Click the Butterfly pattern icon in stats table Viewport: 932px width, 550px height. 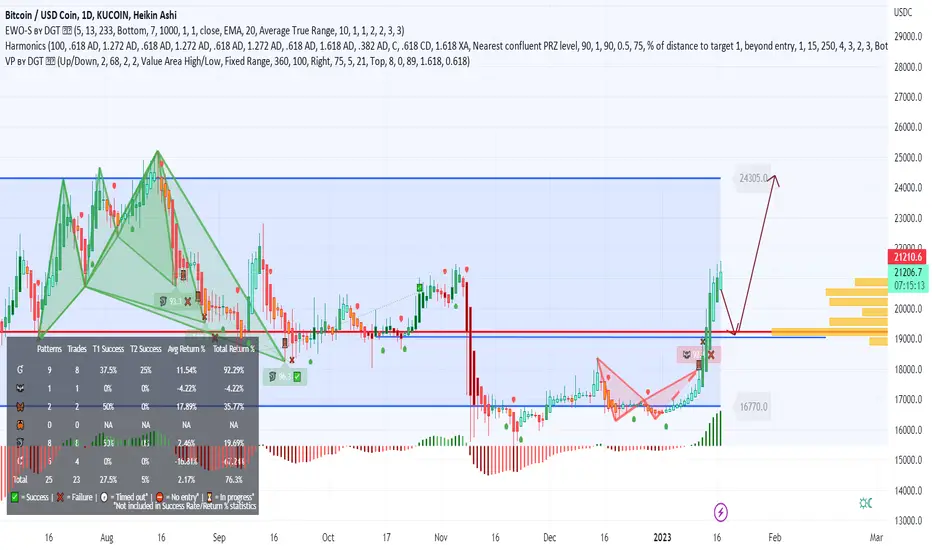click(20, 407)
